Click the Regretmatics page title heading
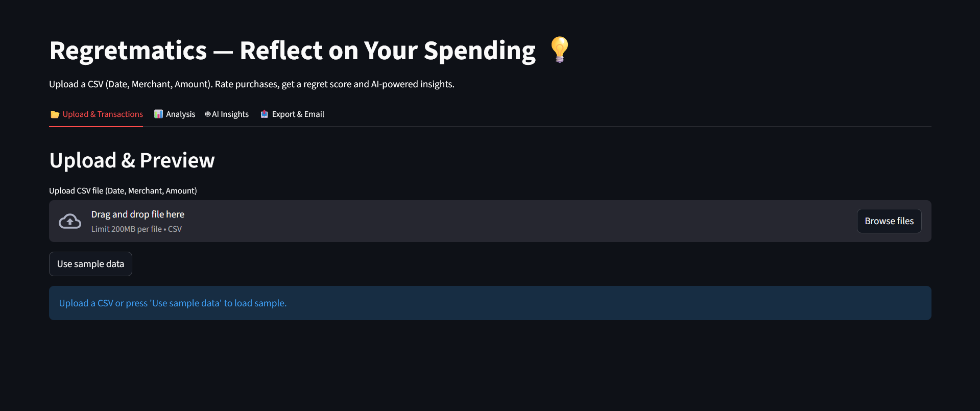Image resolution: width=980 pixels, height=411 pixels. [292, 51]
